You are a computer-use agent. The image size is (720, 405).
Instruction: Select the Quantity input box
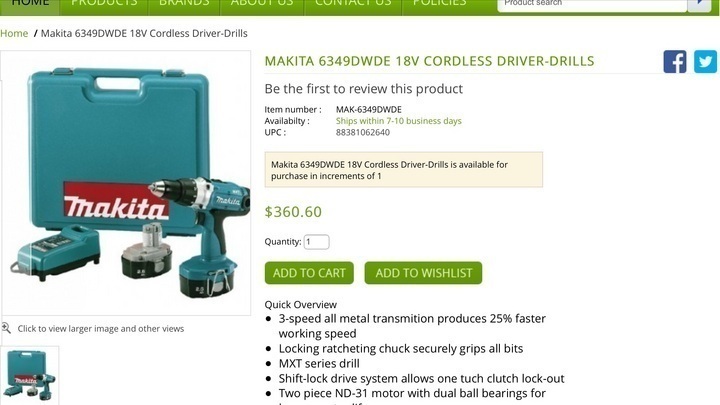coord(316,242)
